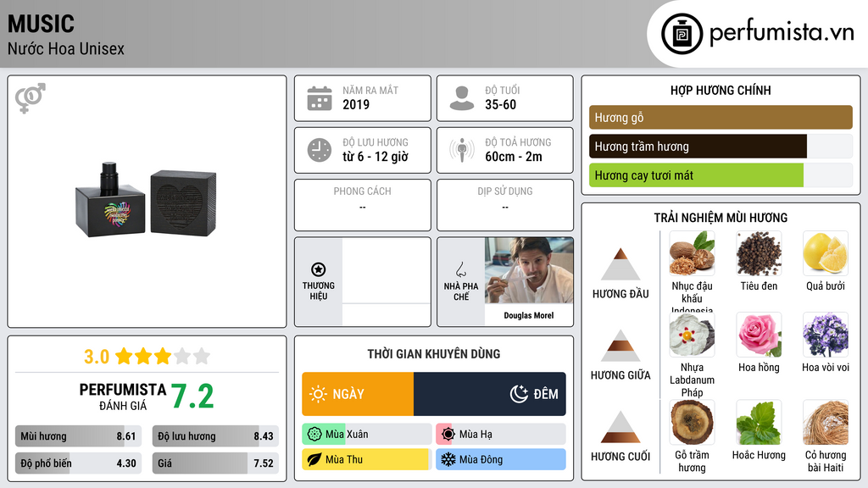
Task: Click the longevity value từ 6 - 12 giờ
Action: (376, 157)
